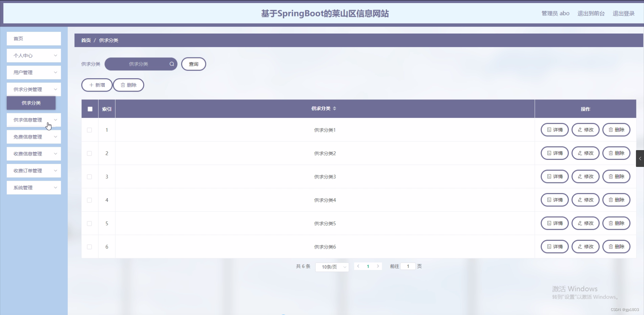Click 删除 for 供求分类2
Screen dimensions: 644x315
tap(616, 153)
